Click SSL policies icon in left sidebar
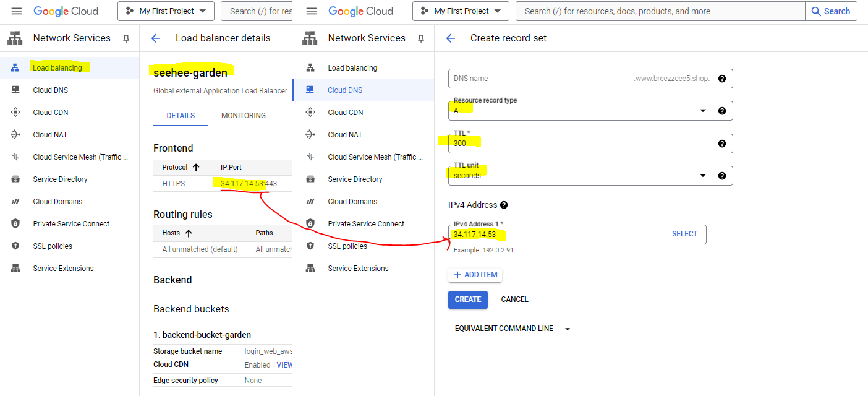The height and width of the screenshot is (396, 868). [x=15, y=246]
